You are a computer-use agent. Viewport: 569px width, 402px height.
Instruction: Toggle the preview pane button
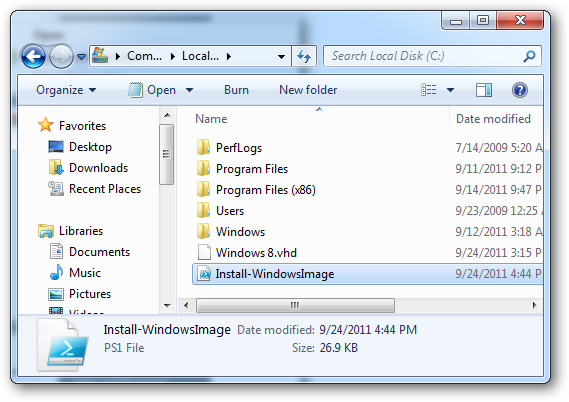pos(484,90)
